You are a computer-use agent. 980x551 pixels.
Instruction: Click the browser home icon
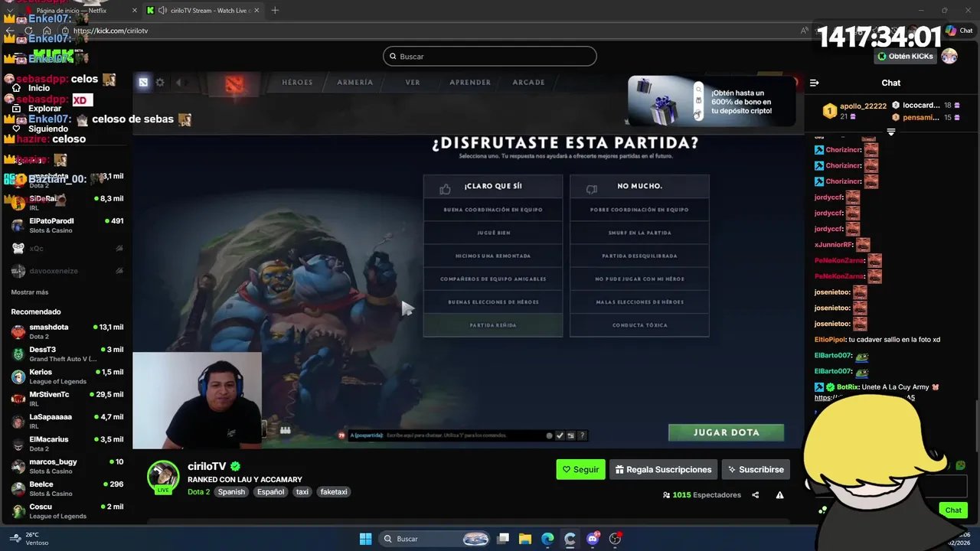[47, 31]
